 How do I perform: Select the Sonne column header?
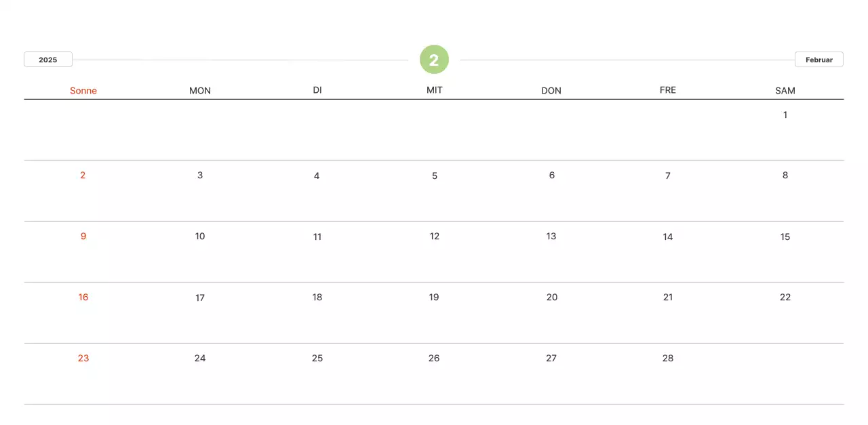[x=83, y=91]
